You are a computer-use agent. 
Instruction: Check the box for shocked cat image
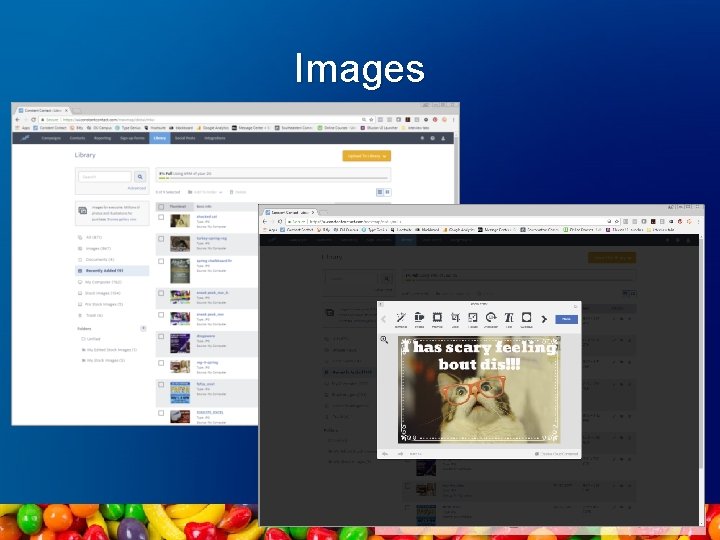[x=161, y=217]
